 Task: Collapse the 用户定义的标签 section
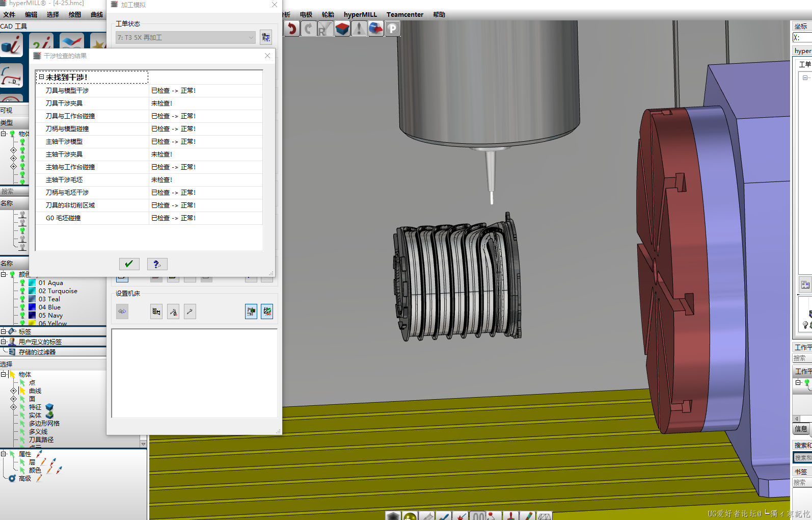pyautogui.click(x=4, y=342)
